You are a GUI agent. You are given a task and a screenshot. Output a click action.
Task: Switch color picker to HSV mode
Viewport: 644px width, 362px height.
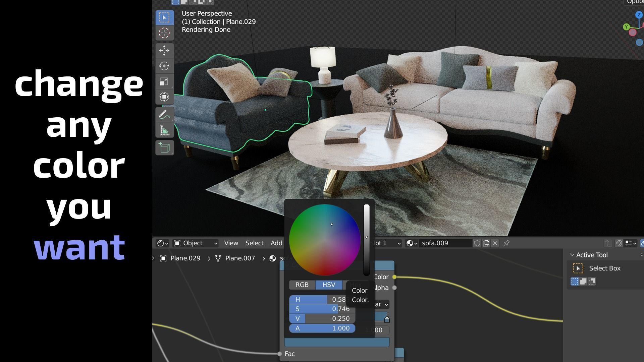[329, 285]
